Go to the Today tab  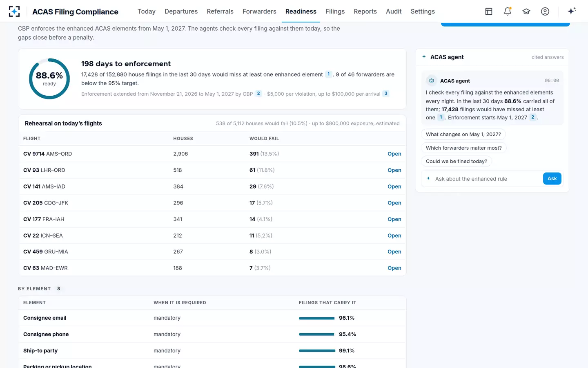tap(147, 11)
